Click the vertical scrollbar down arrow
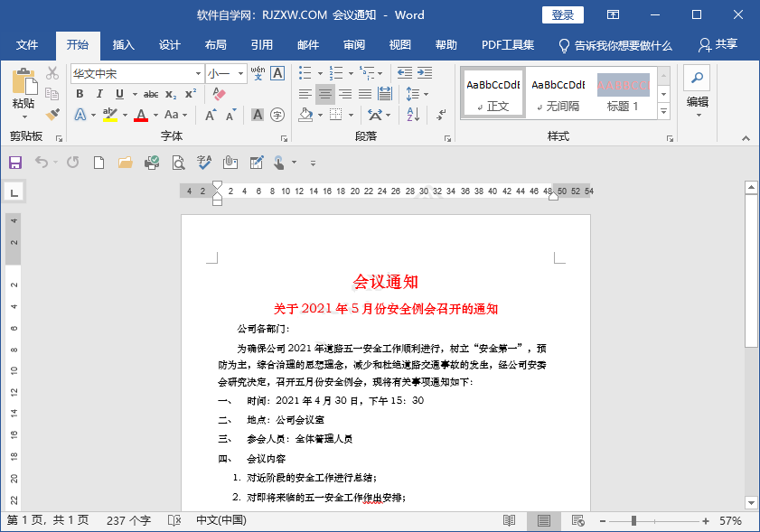This screenshot has height=532, width=760. pos(751,504)
